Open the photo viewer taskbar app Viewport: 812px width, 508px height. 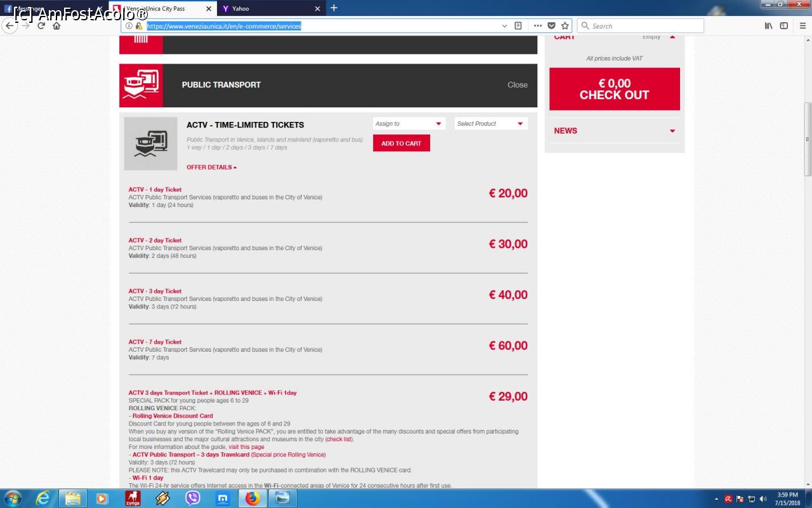tap(282, 498)
